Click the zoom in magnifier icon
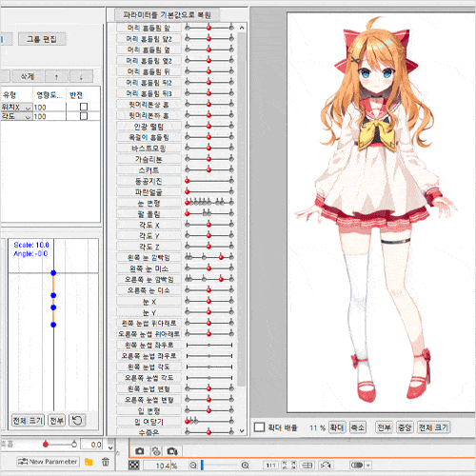The width and height of the screenshot is (476, 476). pos(245,466)
